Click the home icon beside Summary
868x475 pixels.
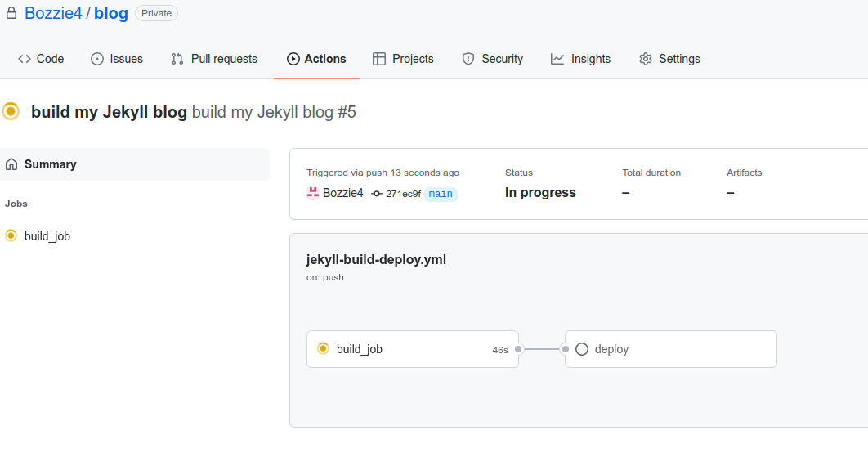[x=11, y=164]
